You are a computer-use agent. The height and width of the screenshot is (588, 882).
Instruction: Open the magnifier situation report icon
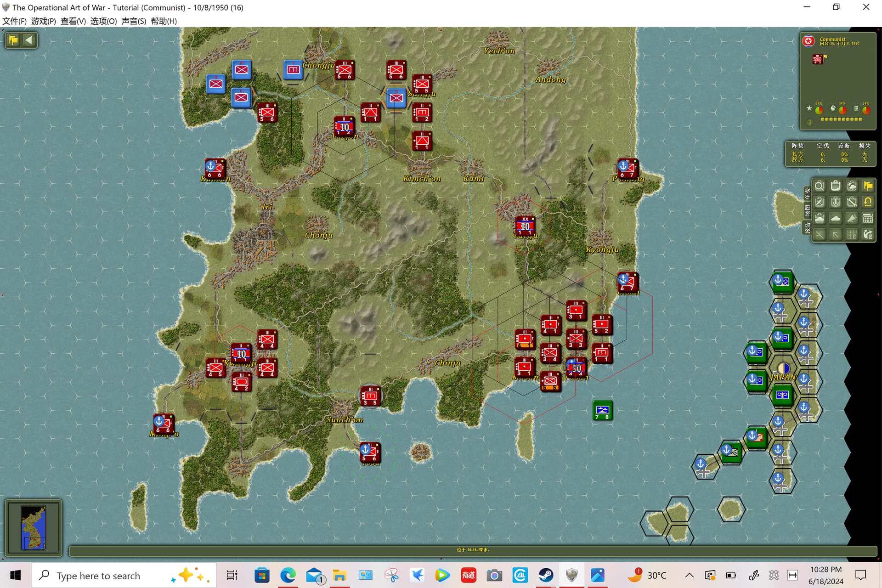pyautogui.click(x=819, y=186)
